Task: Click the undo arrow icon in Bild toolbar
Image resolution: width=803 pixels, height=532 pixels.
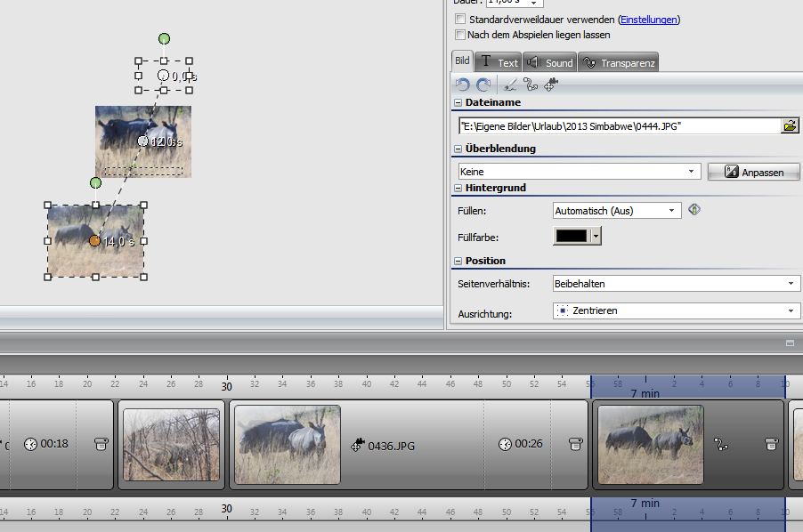Action: click(462, 85)
